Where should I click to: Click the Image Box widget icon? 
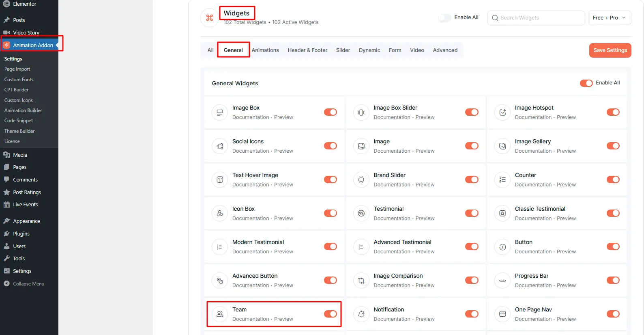[220, 112]
